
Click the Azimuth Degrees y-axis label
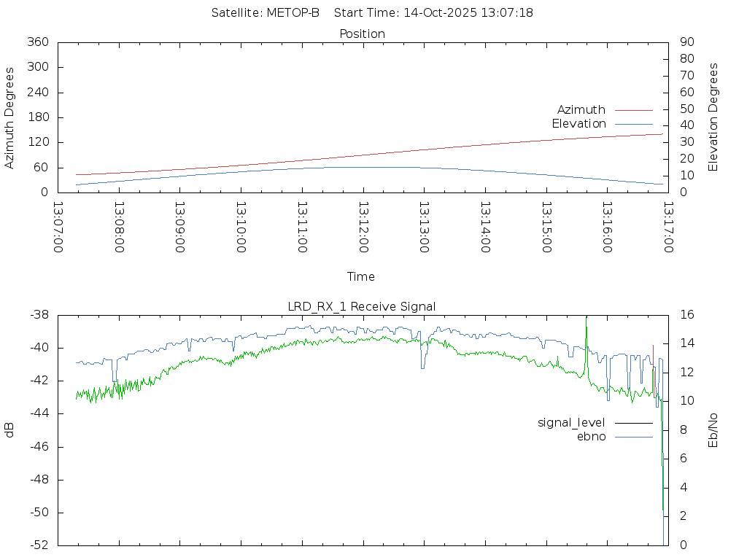pyautogui.click(x=9, y=117)
